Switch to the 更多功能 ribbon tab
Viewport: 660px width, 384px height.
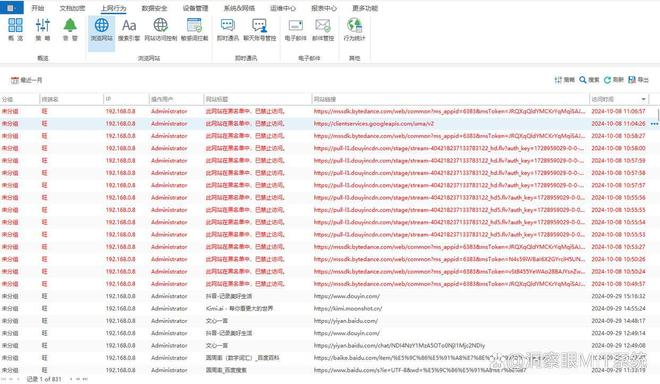pyautogui.click(x=365, y=8)
